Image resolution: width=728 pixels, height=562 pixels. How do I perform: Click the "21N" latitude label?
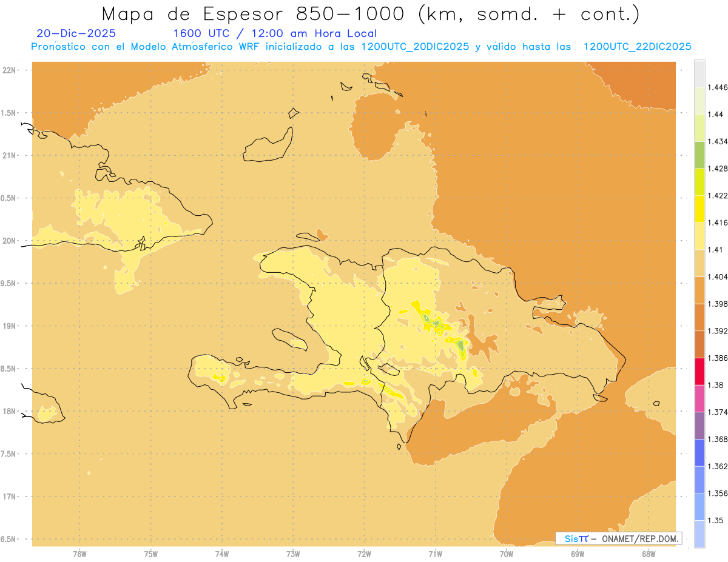8,155
